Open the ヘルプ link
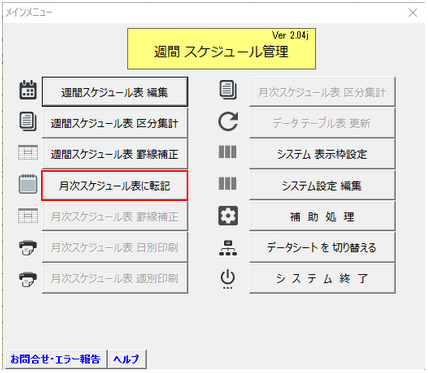This screenshot has width=428, height=373. (127, 359)
